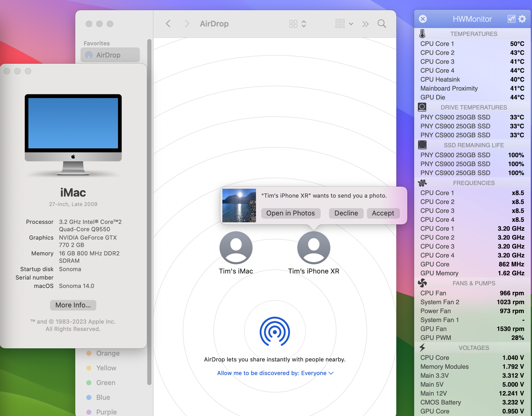Click the Sonoma startup disk value
Image resolution: width=532 pixels, height=416 pixels.
click(x=70, y=269)
